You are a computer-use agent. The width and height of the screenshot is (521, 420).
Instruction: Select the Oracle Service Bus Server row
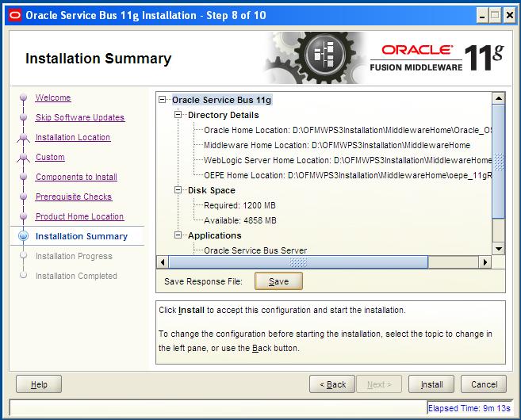click(255, 250)
